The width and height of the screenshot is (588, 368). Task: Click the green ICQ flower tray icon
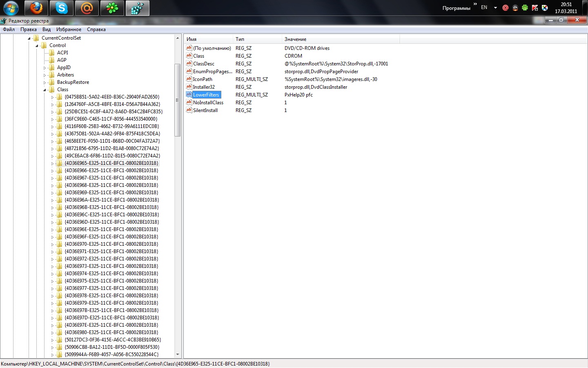click(525, 8)
